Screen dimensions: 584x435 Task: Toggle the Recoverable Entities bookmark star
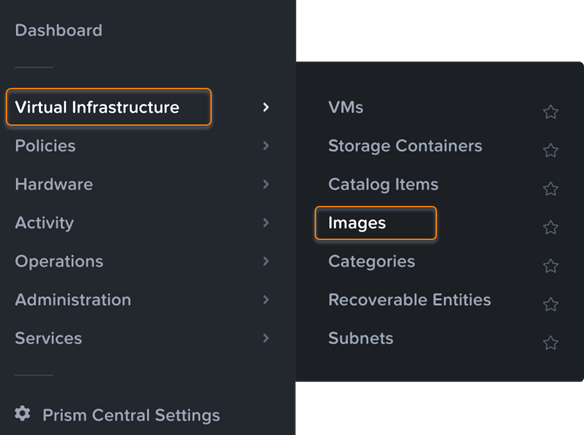tap(550, 304)
